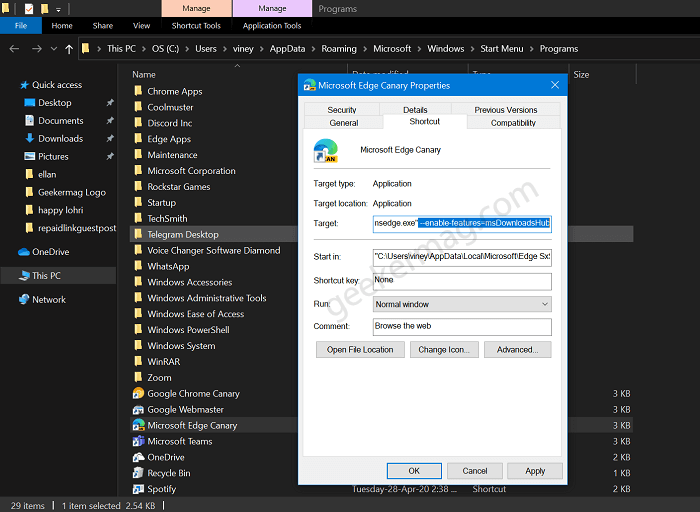Click the Quick access star icon
Image resolution: width=700 pixels, height=512 pixels.
[25, 85]
